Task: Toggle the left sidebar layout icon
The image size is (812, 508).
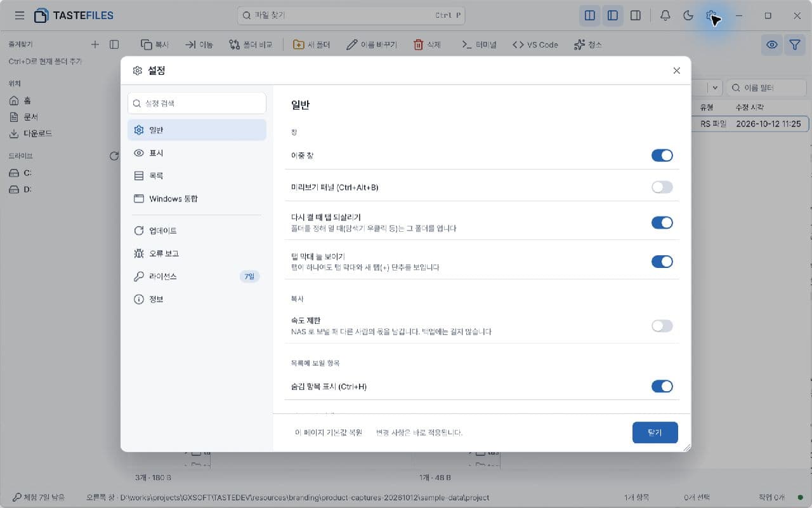Action: (x=613, y=15)
